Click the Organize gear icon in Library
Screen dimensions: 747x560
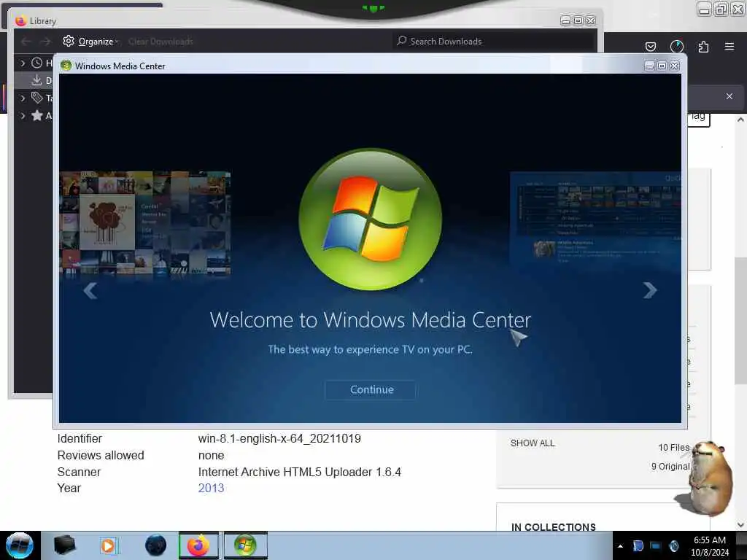[x=69, y=41]
